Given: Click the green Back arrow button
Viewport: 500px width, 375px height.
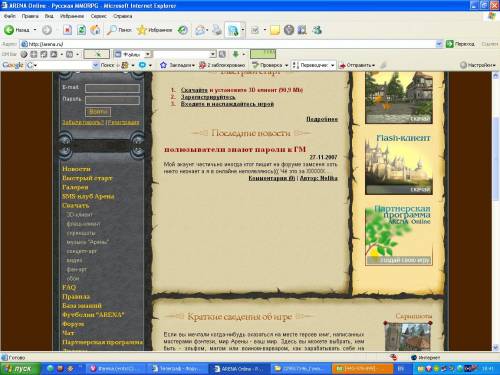Looking at the screenshot, I should (9, 30).
